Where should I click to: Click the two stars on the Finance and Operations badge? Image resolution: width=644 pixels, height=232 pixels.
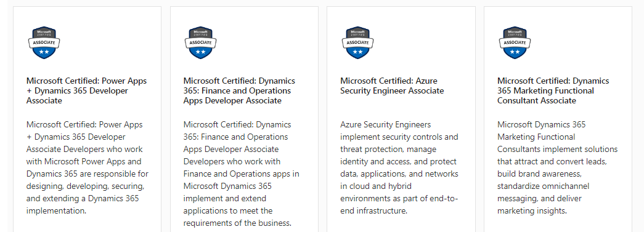pyautogui.click(x=201, y=52)
